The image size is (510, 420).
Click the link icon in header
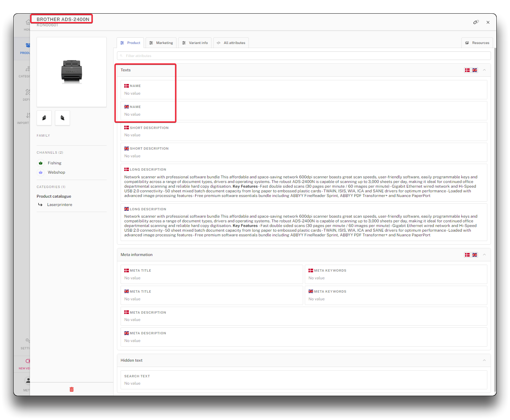(476, 22)
